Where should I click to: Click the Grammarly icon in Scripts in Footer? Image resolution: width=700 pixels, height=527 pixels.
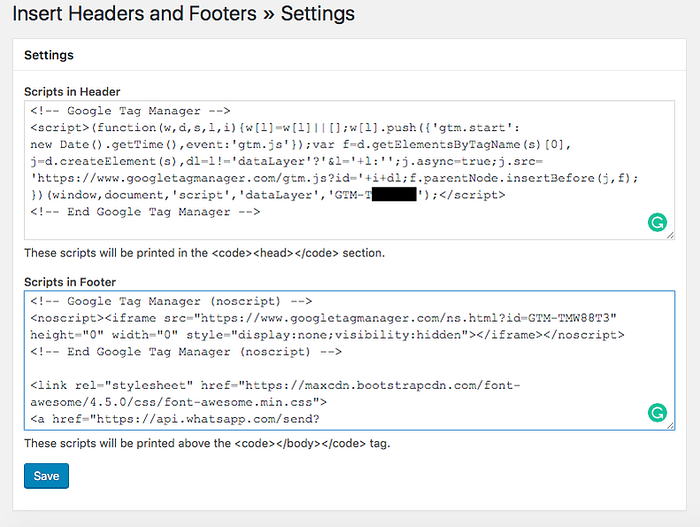tap(657, 413)
